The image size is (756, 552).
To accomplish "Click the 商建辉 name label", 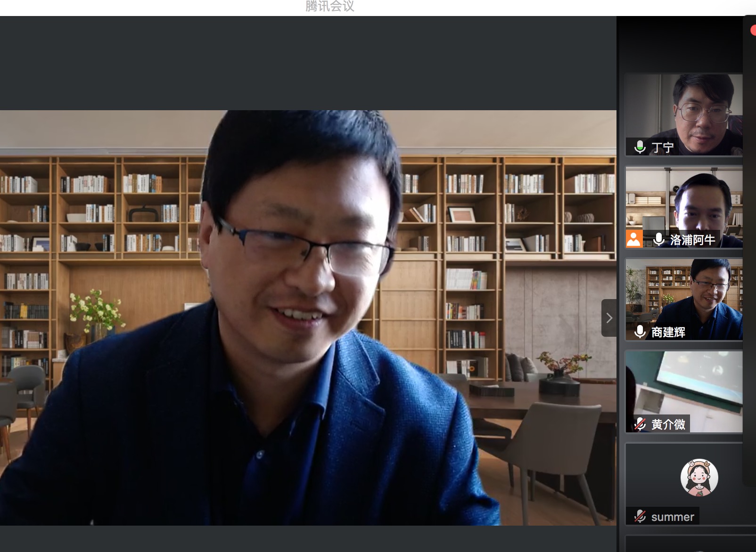I will click(x=668, y=332).
